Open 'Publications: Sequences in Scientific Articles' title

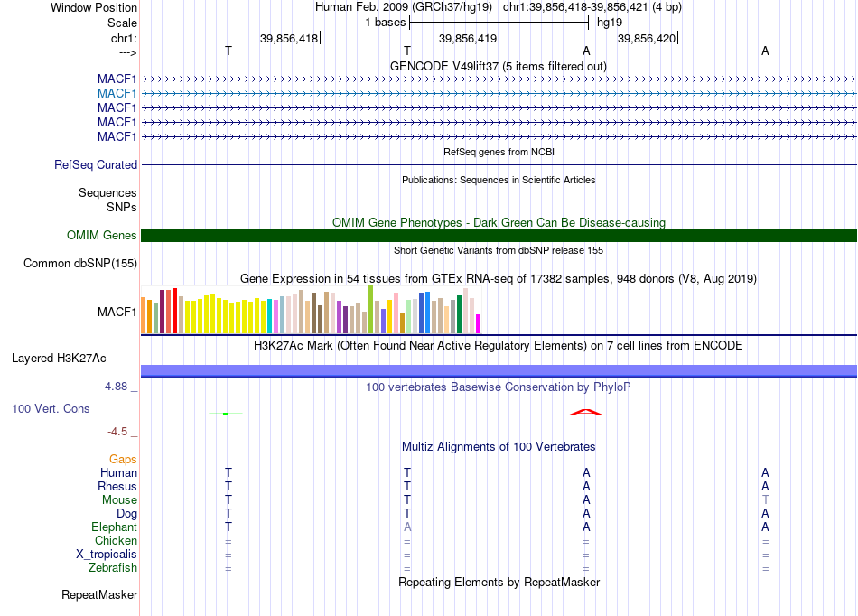(x=499, y=180)
